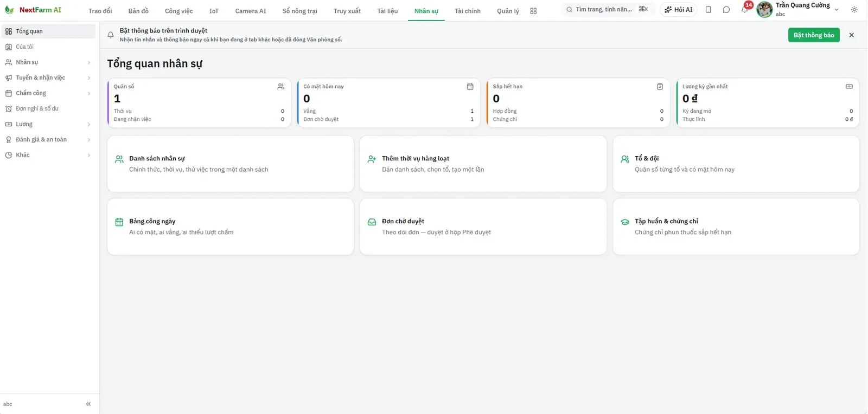Open the Truy xuất tab
This screenshot has height=414, width=868.
[347, 11]
